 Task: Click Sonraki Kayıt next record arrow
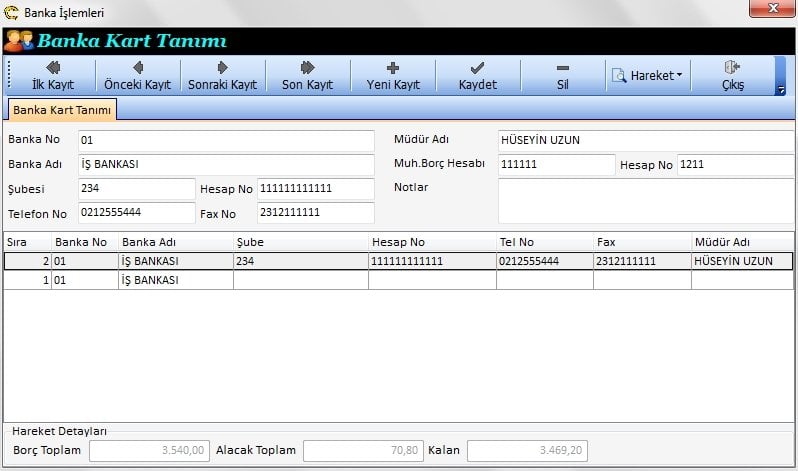point(222,76)
